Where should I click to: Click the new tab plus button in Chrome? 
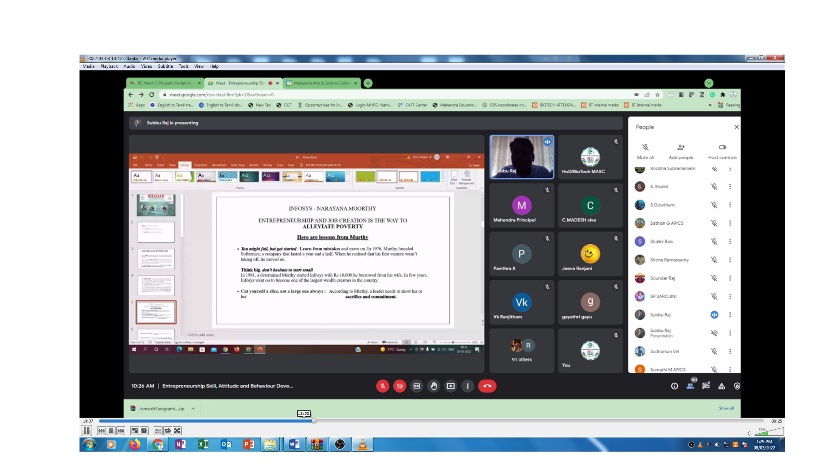tap(368, 83)
